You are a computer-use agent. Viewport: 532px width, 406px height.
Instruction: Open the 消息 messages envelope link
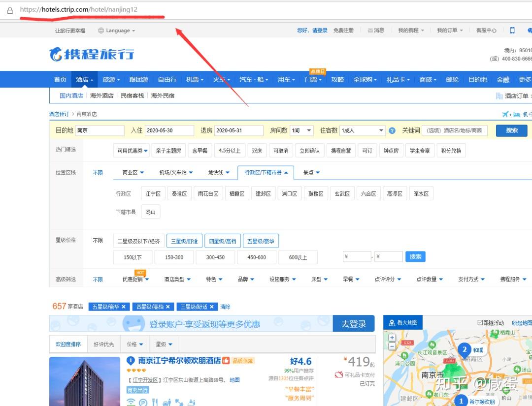point(376,31)
